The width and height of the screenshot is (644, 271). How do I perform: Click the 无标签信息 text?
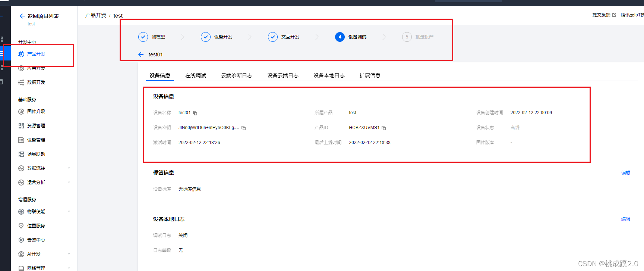click(190, 189)
